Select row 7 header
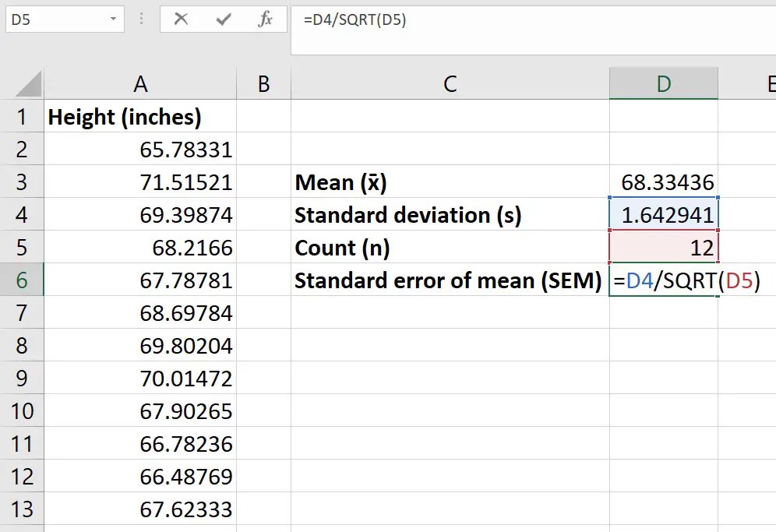 pos(22,313)
